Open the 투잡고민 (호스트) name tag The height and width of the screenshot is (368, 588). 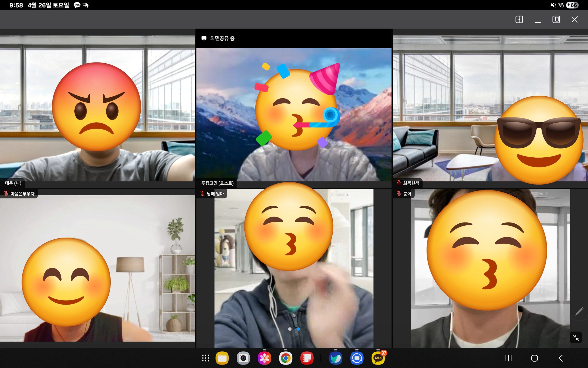point(217,183)
